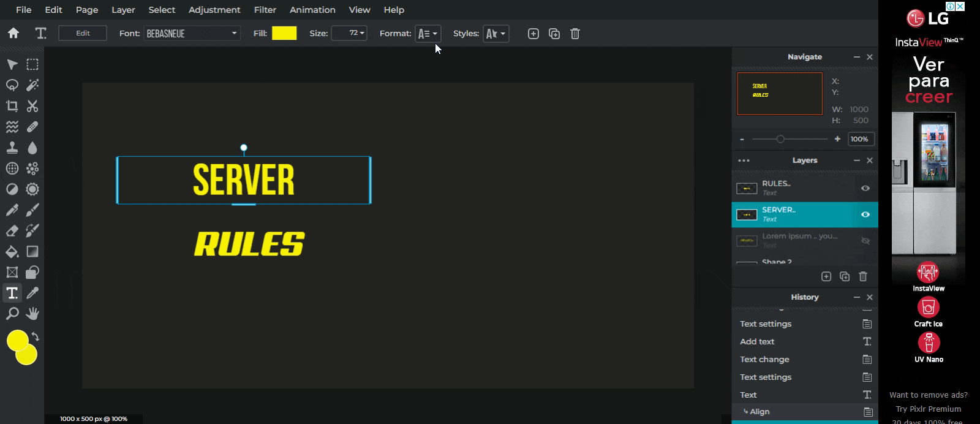Select the Clone stamp tool
Screen dimensions: 980x424
tap(12, 148)
